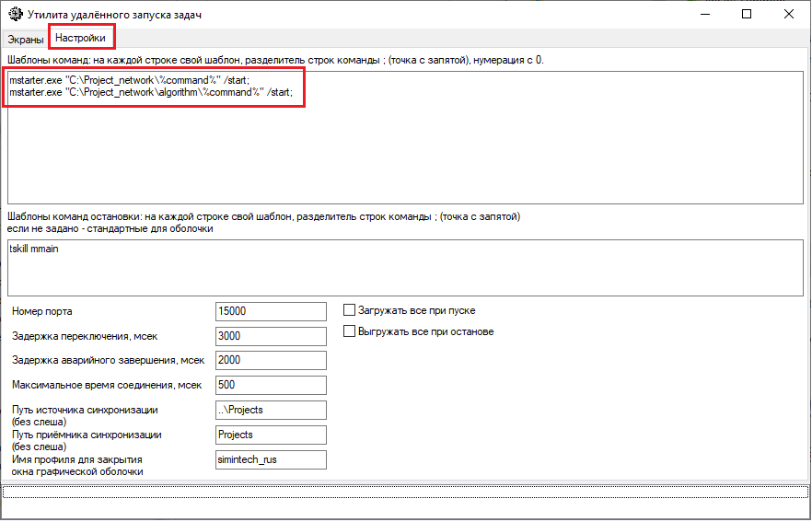Click the second command line with algorithm path

(x=151, y=93)
